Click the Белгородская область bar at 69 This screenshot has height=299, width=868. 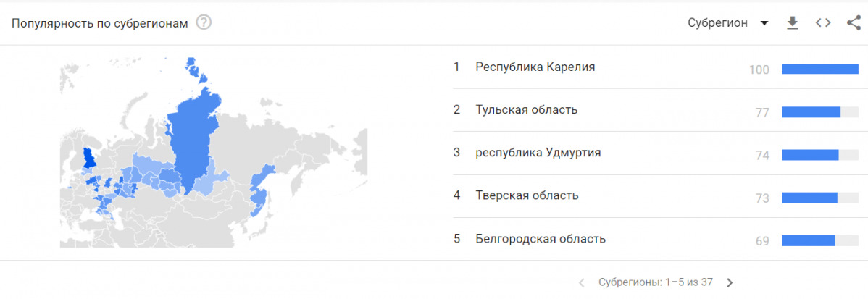click(808, 241)
